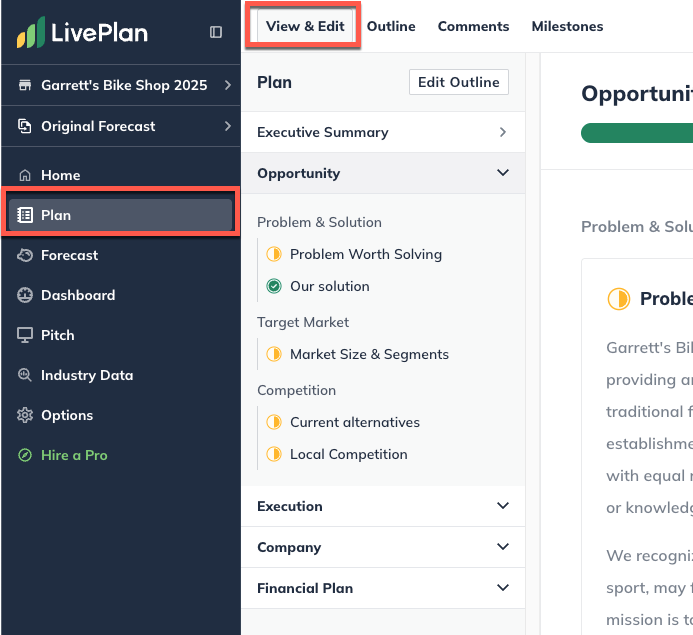Open Market Size & Segments topic
Image resolution: width=693 pixels, height=635 pixels.
pos(369,354)
